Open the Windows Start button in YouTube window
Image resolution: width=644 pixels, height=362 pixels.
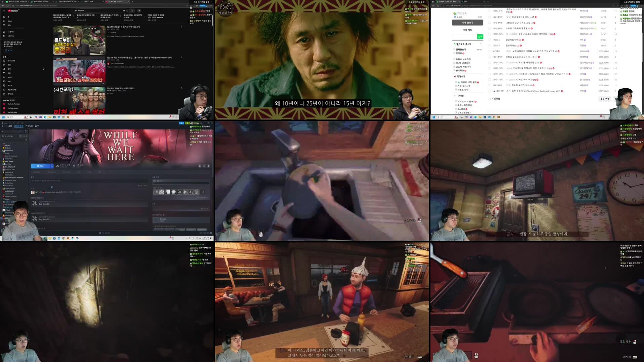3,117
